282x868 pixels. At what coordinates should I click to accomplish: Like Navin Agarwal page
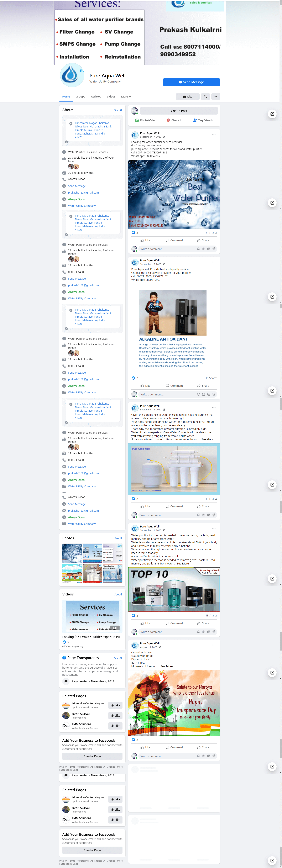(x=115, y=715)
